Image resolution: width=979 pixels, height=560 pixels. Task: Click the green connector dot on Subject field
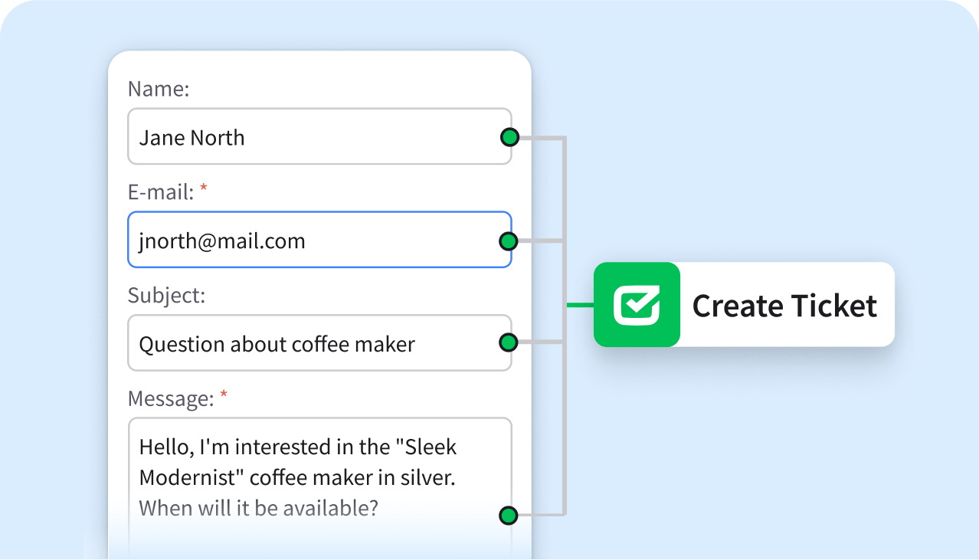click(508, 342)
